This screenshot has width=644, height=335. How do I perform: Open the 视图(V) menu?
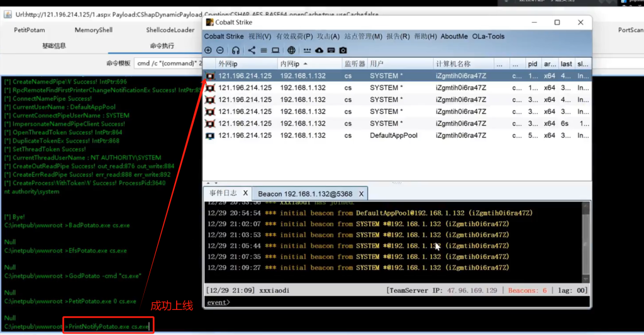pyautogui.click(x=260, y=36)
